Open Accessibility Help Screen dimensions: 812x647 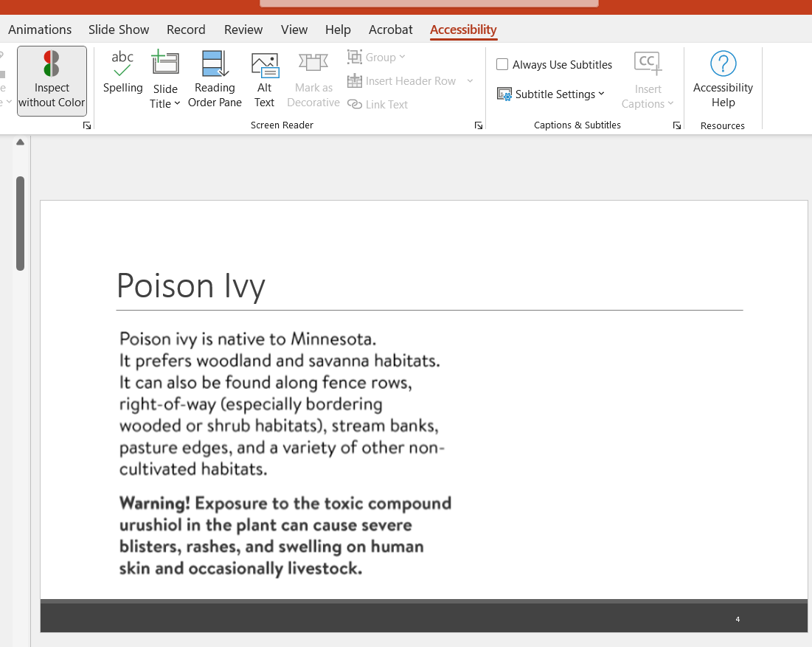point(723,79)
